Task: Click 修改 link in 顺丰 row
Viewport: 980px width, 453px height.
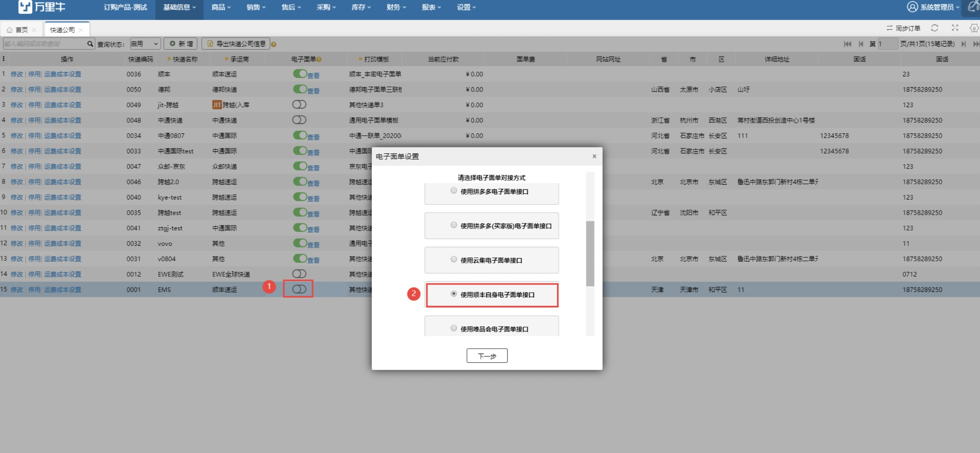Action: point(17,74)
